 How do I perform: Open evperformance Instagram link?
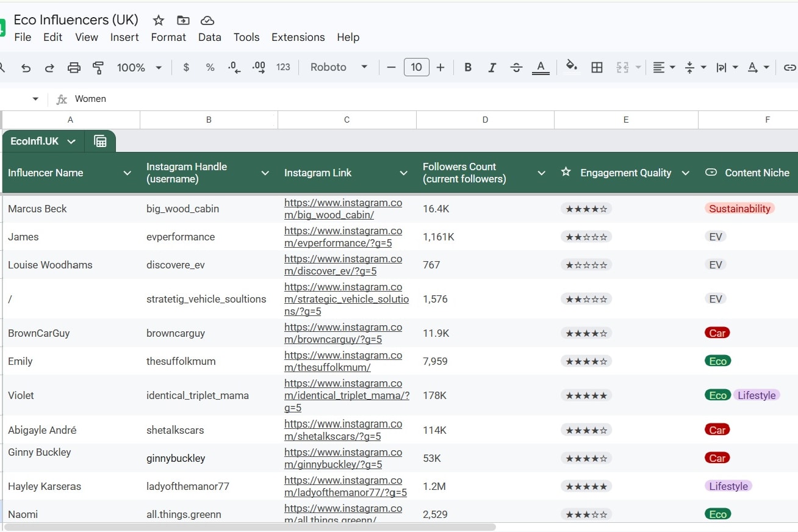point(343,237)
